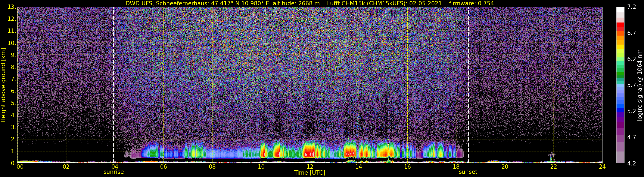Click the x-axis tick label '08'
The width and height of the screenshot is (644, 177).
(212, 167)
